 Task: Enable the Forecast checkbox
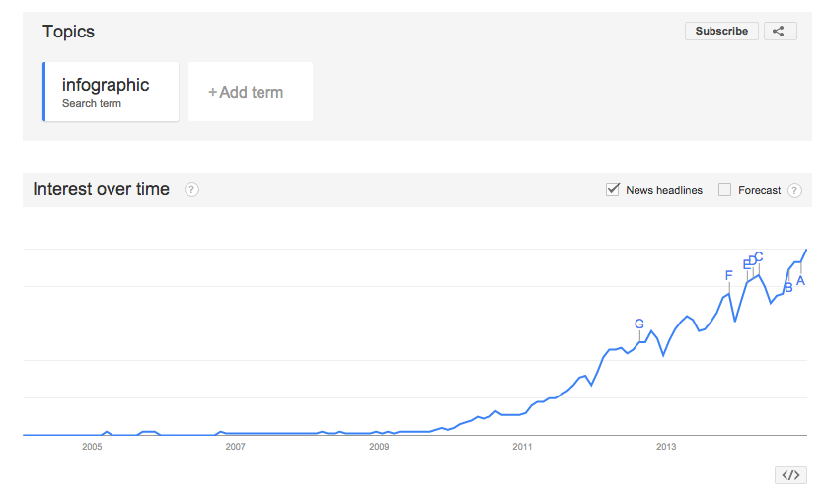[725, 190]
